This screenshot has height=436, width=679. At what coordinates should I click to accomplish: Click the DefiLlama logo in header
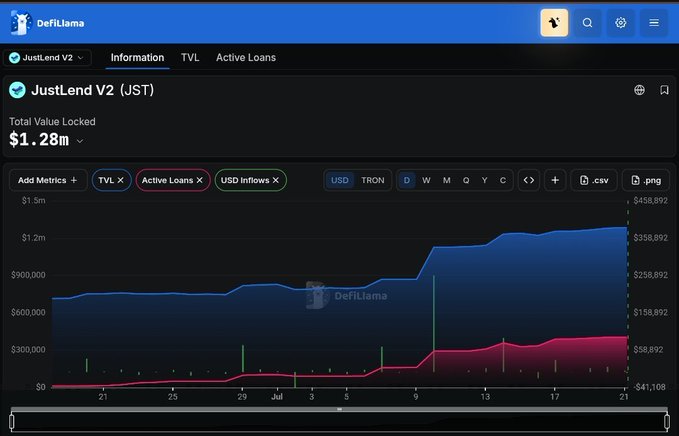pyautogui.click(x=47, y=23)
